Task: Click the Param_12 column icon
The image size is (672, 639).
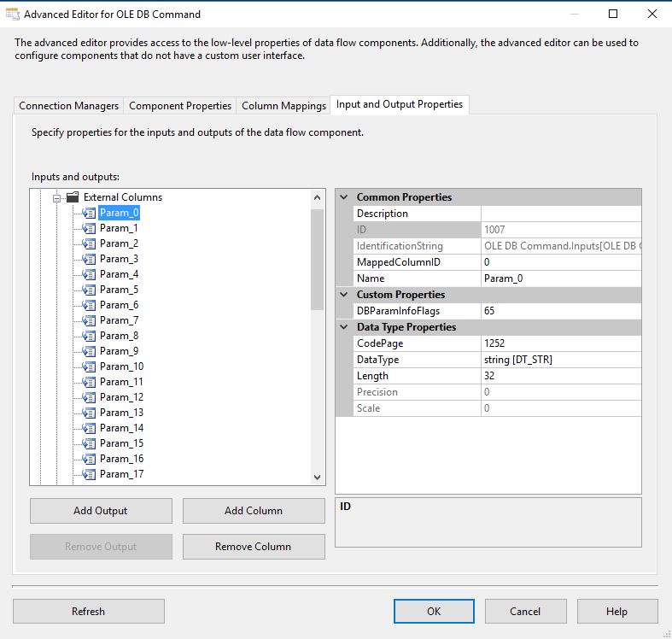Action: click(88, 397)
